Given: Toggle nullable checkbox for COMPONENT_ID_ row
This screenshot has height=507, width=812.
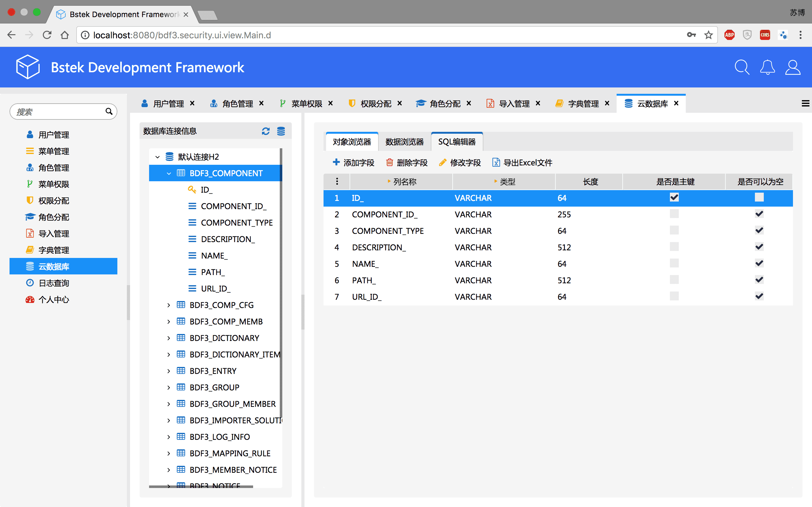Looking at the screenshot, I should coord(759,214).
